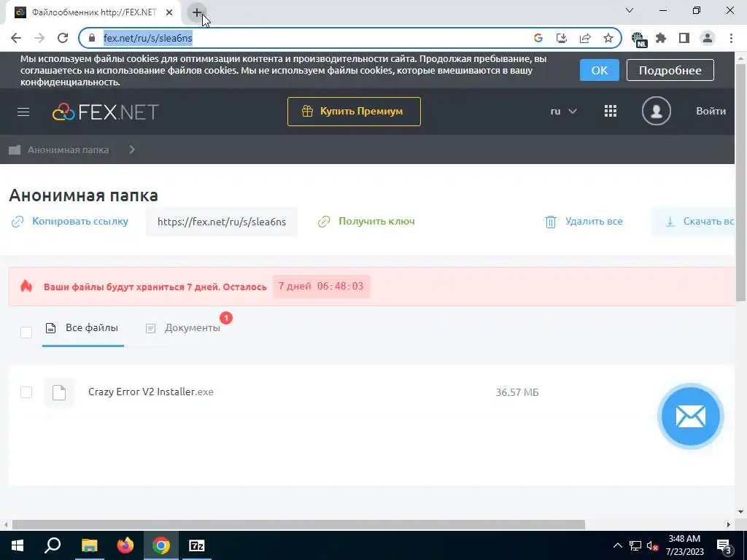Select the share URL text field
The width and height of the screenshot is (747, 560).
click(x=222, y=222)
